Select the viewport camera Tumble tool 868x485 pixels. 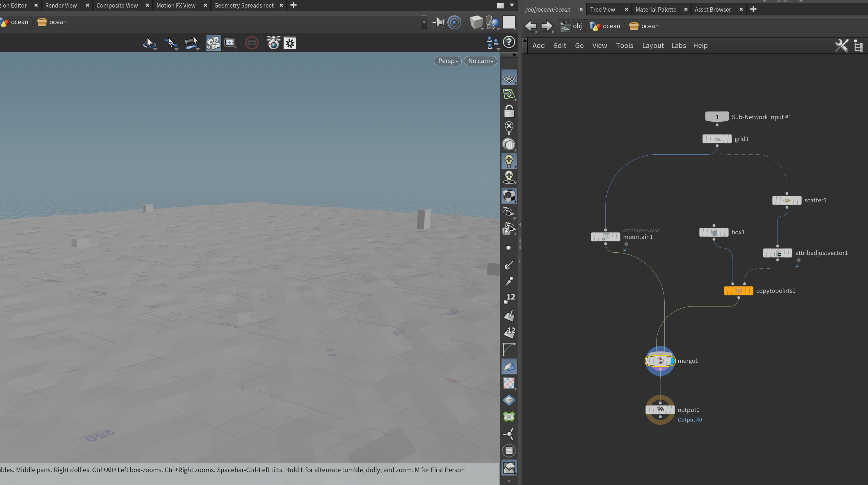(x=149, y=43)
